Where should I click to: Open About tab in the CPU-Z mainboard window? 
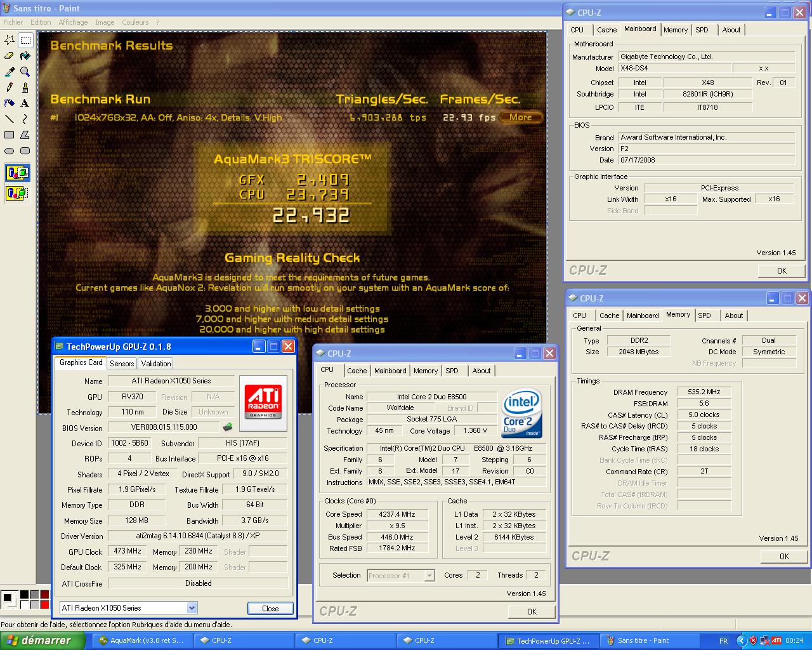[x=731, y=30]
